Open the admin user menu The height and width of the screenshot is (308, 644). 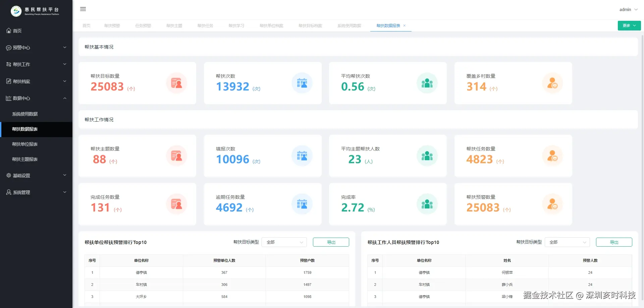coord(628,10)
